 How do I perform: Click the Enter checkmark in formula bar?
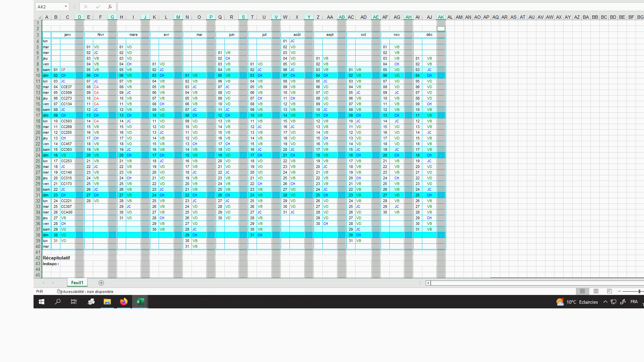point(98,7)
